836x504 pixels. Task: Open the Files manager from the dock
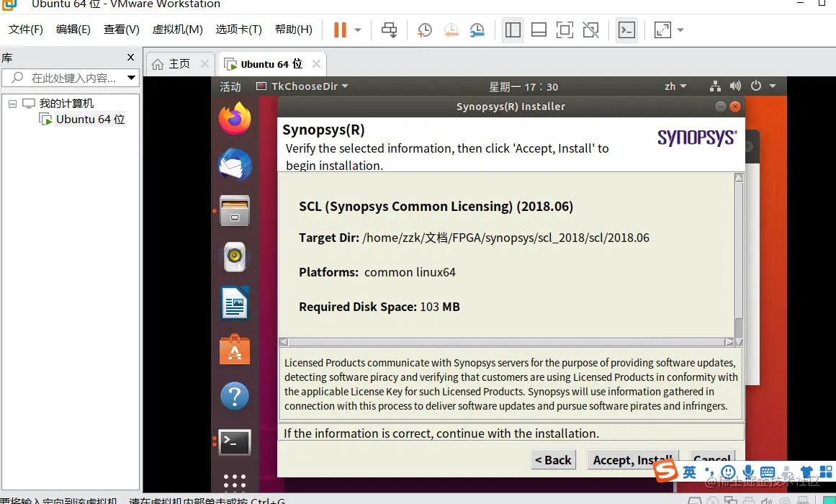(235, 211)
